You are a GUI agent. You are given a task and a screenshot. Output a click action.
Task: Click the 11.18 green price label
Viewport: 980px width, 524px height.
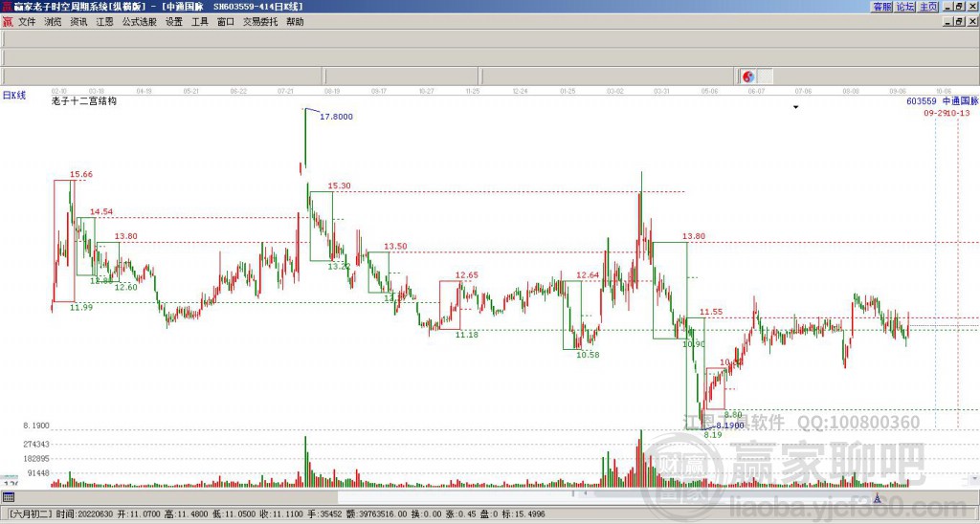pos(467,335)
